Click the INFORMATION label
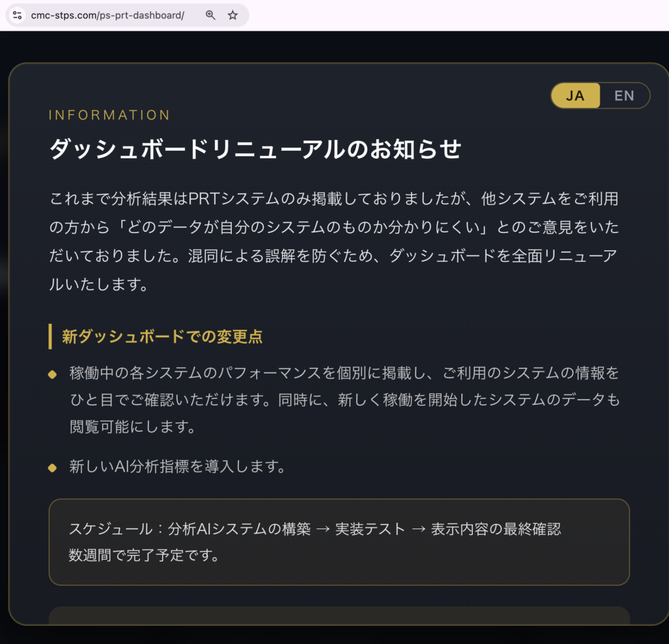The image size is (669, 644). [x=109, y=115]
